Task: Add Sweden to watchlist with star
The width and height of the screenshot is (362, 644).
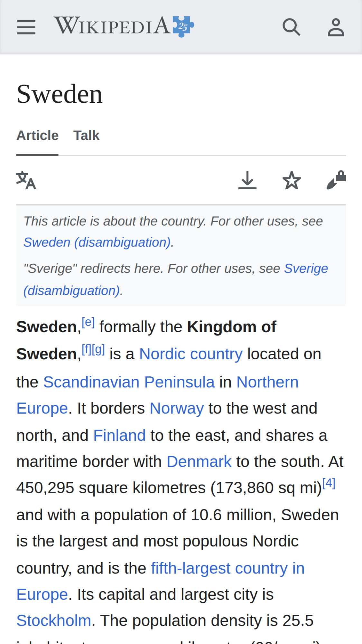Action: pyautogui.click(x=292, y=180)
